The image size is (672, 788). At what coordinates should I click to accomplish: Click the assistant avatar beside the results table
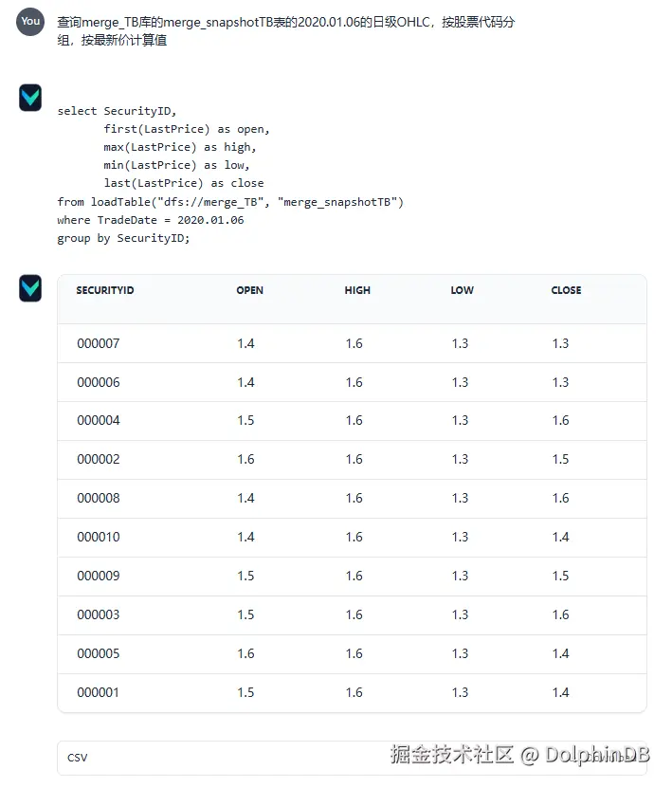30,288
